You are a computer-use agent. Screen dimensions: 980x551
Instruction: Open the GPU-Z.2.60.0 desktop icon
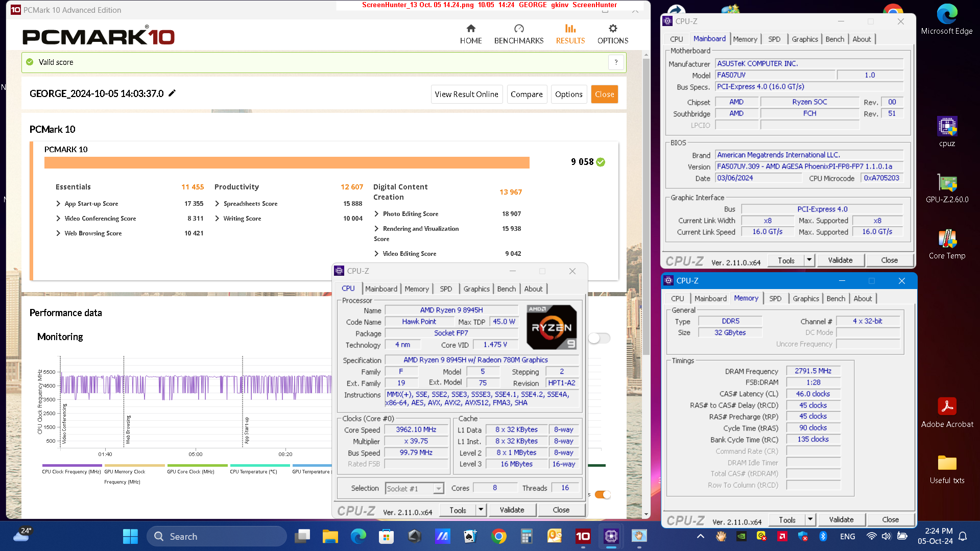[946, 188]
